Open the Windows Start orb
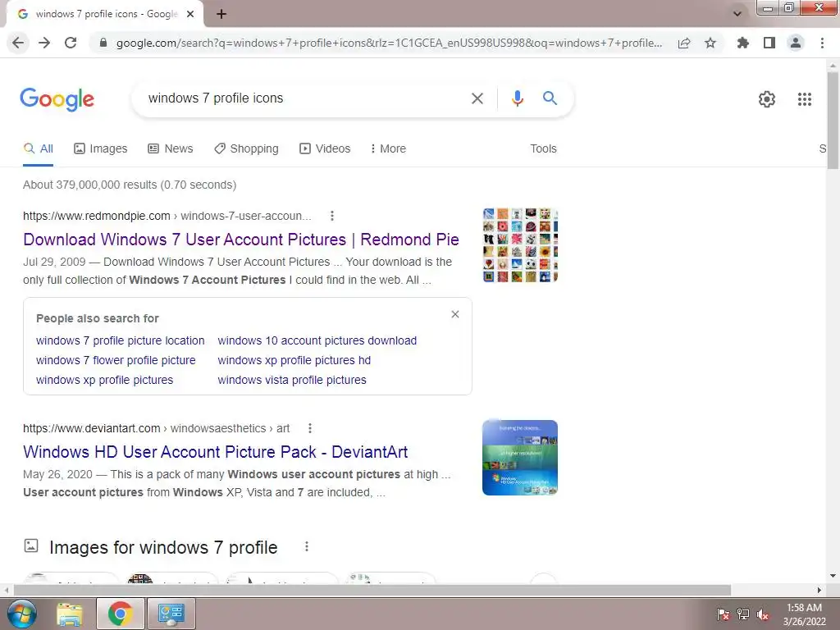This screenshot has height=630, width=840. (x=22, y=614)
